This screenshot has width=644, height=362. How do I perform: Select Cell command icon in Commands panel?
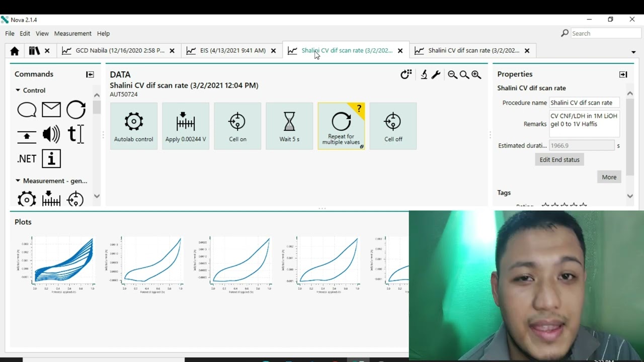[x=76, y=200]
